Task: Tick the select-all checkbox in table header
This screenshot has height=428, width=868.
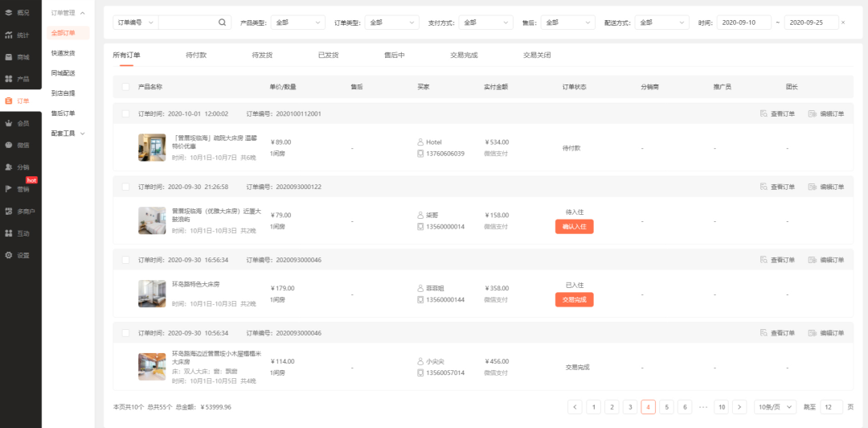Action: [125, 86]
